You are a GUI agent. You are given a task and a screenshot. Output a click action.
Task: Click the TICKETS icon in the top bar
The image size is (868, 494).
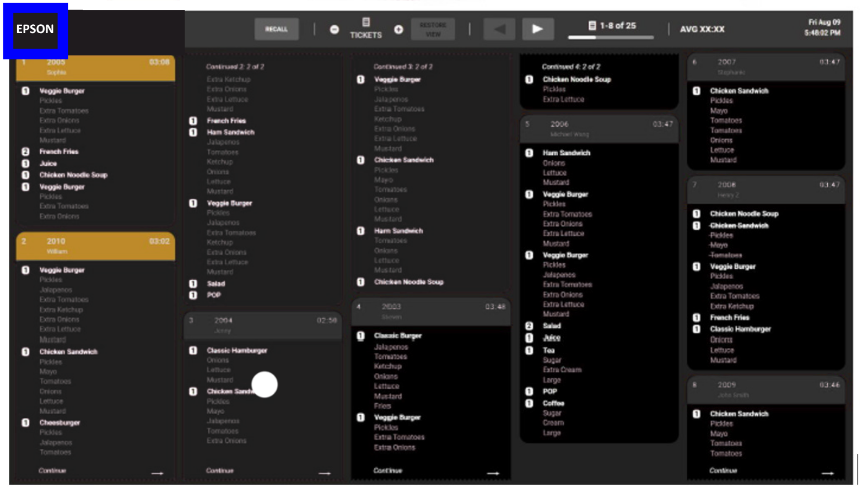(366, 22)
